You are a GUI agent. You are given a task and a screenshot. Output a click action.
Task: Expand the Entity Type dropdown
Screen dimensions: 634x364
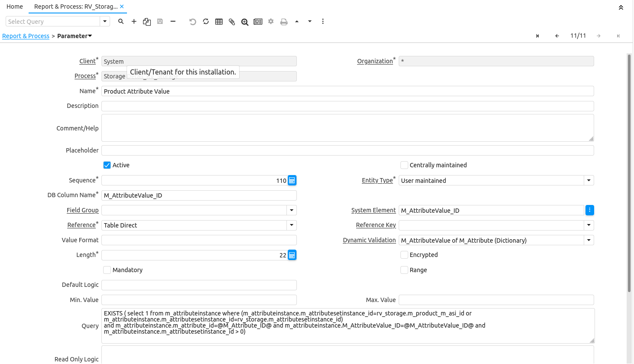tap(588, 180)
